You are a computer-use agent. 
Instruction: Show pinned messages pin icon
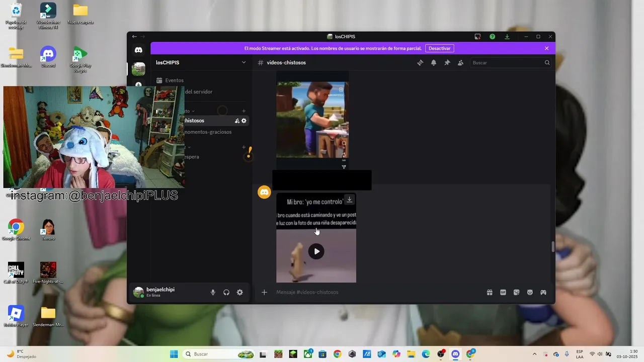click(x=447, y=63)
